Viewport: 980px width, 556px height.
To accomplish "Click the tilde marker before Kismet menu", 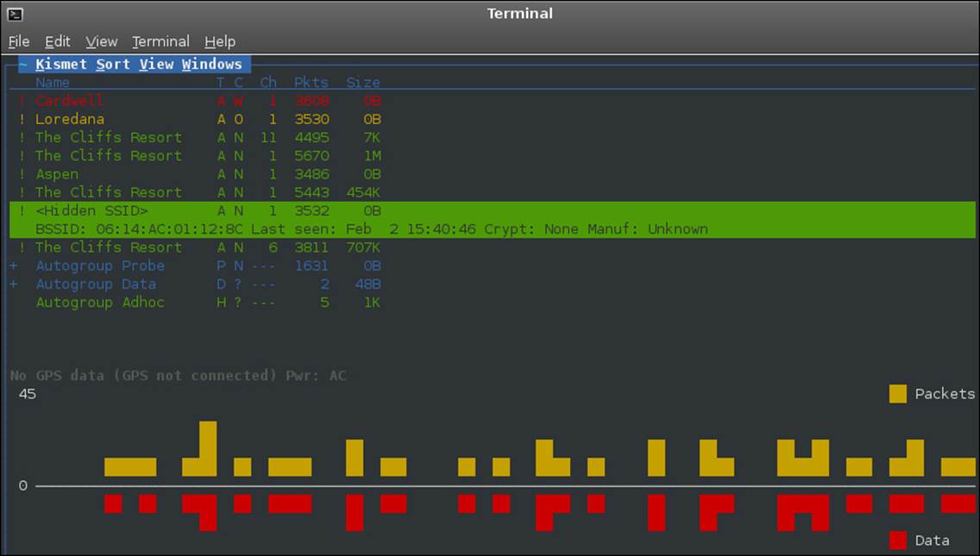I will pyautogui.click(x=23, y=65).
